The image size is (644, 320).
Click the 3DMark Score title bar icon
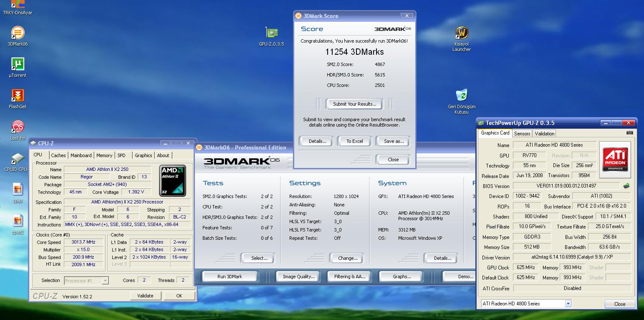point(298,16)
